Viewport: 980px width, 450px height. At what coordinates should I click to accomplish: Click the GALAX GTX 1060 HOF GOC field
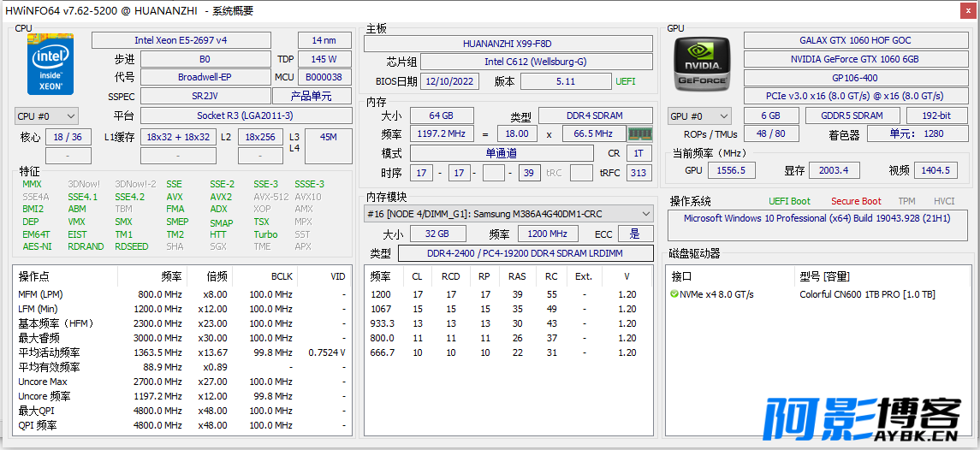855,40
